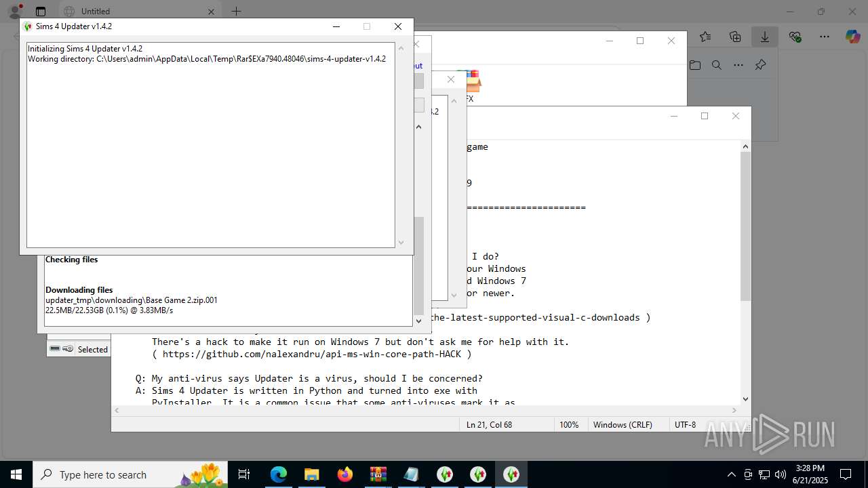Open Microsoft Edge from taskbar
This screenshot has height=488, width=868.
279,474
